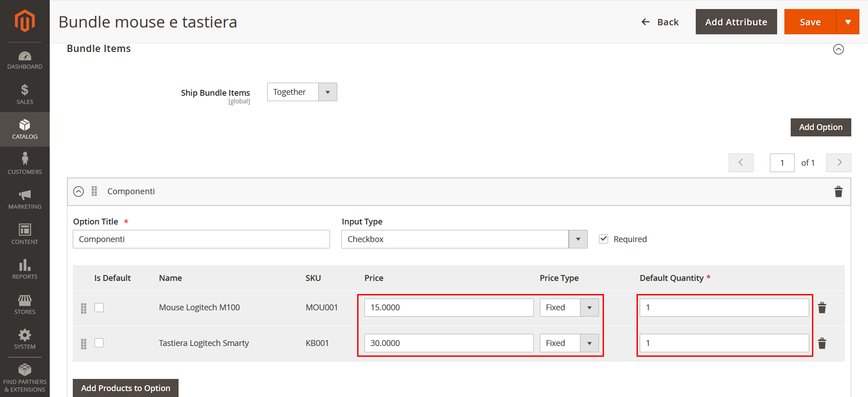Go to next options page arrow

839,163
